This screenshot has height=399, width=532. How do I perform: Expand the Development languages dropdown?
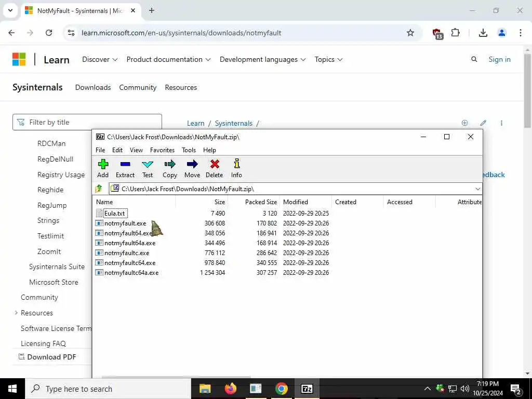click(x=262, y=59)
